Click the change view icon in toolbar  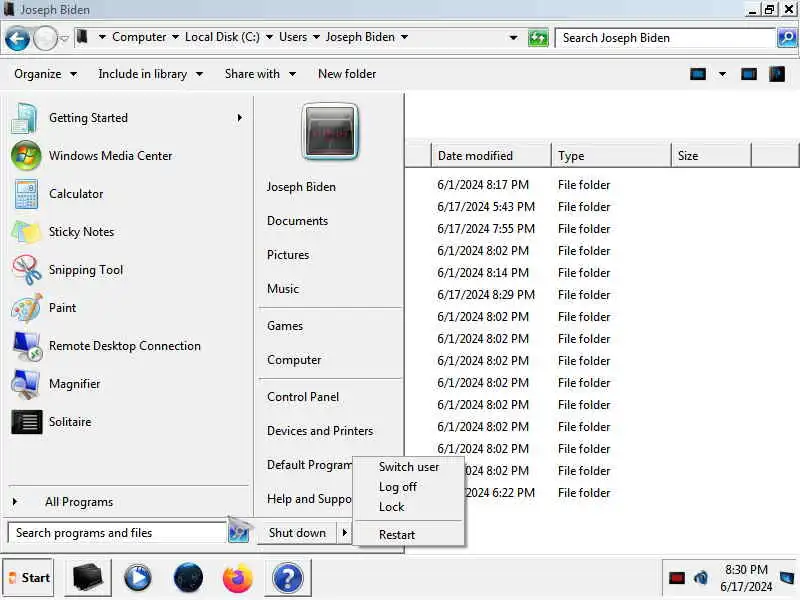coord(697,74)
